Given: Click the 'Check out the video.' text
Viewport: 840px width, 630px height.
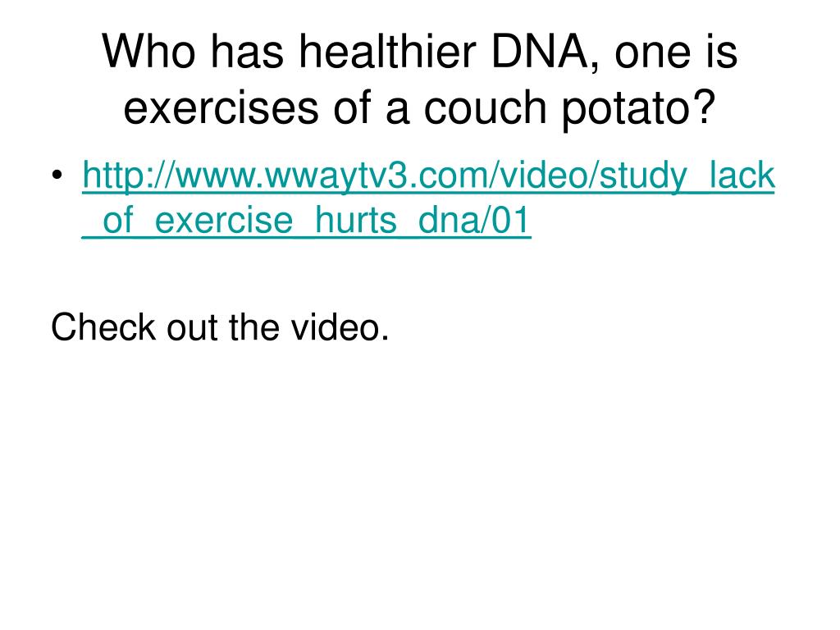Looking at the screenshot, I should [x=220, y=326].
